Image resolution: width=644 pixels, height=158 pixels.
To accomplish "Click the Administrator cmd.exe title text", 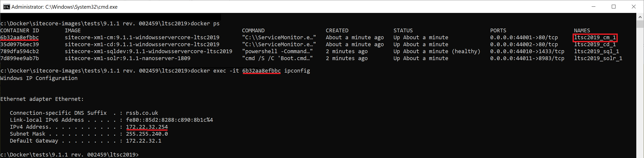I will [x=64, y=7].
